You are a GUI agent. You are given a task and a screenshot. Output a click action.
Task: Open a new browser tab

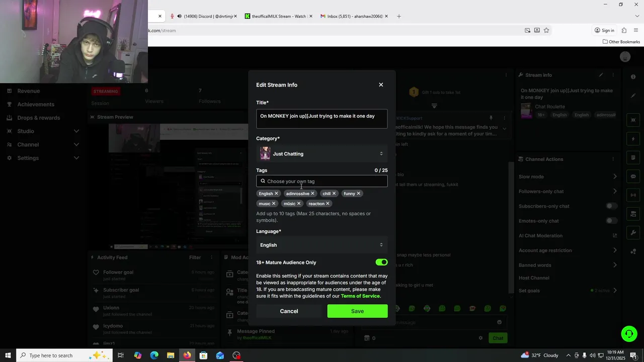(399, 16)
